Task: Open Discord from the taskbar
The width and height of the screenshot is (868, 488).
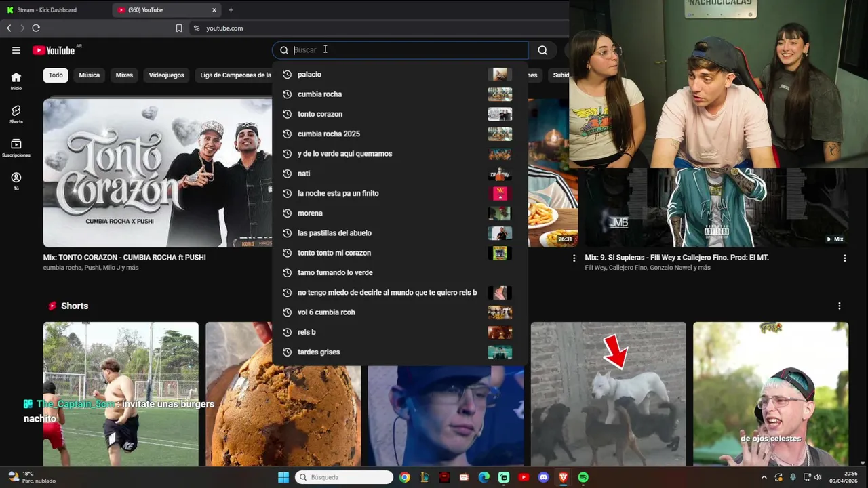Action: click(x=543, y=477)
